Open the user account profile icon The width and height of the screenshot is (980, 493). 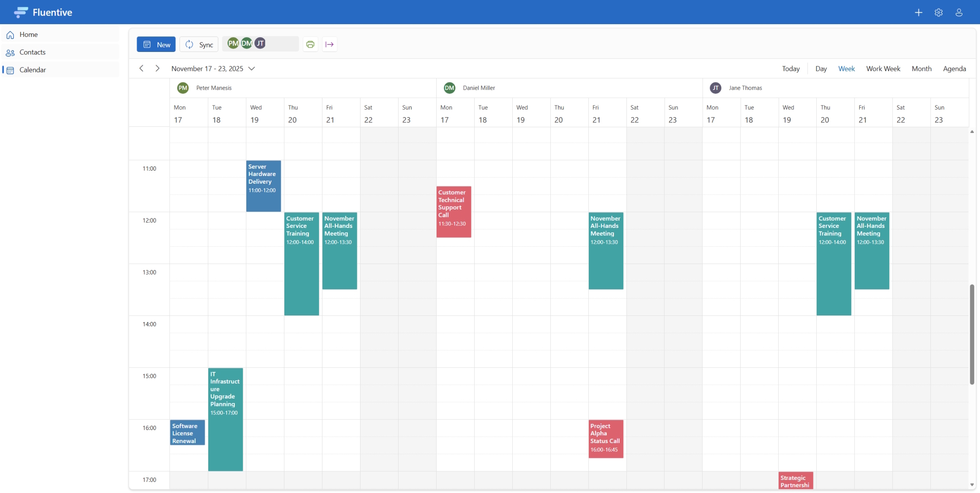click(x=959, y=12)
